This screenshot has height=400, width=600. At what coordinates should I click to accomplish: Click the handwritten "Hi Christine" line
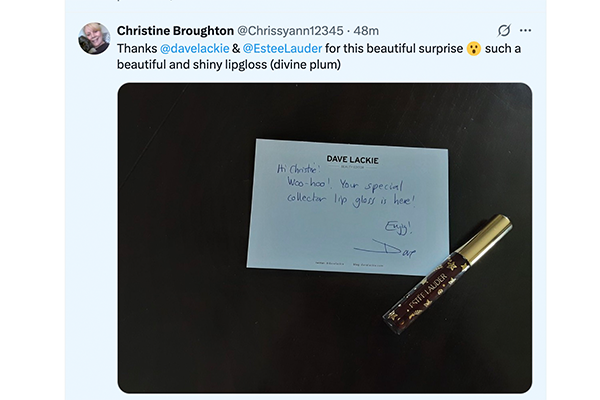pos(303,170)
